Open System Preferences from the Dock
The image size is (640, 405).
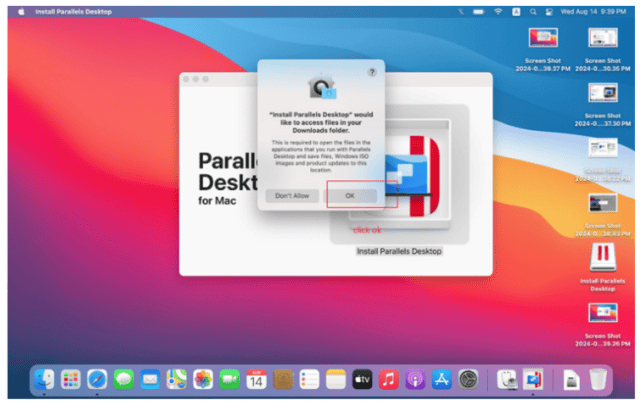(x=469, y=380)
